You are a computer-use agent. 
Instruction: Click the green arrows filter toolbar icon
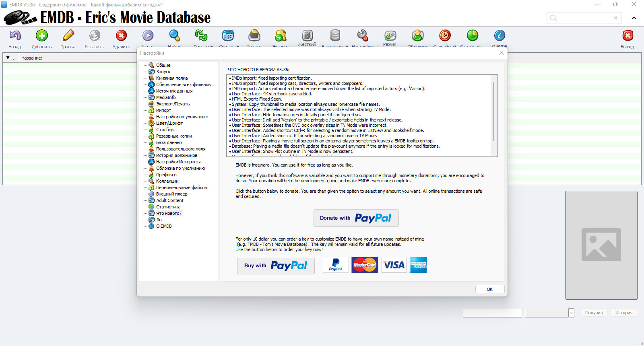pos(201,36)
